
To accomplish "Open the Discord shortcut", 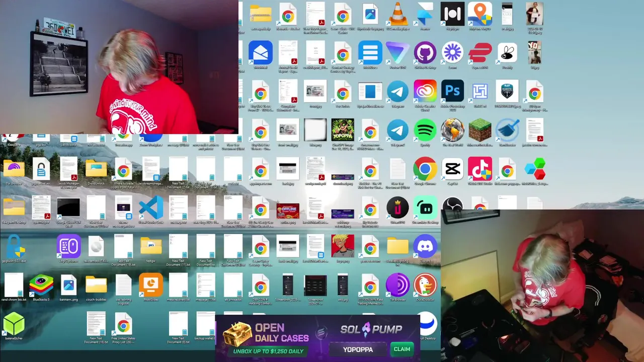I will click(x=425, y=247).
